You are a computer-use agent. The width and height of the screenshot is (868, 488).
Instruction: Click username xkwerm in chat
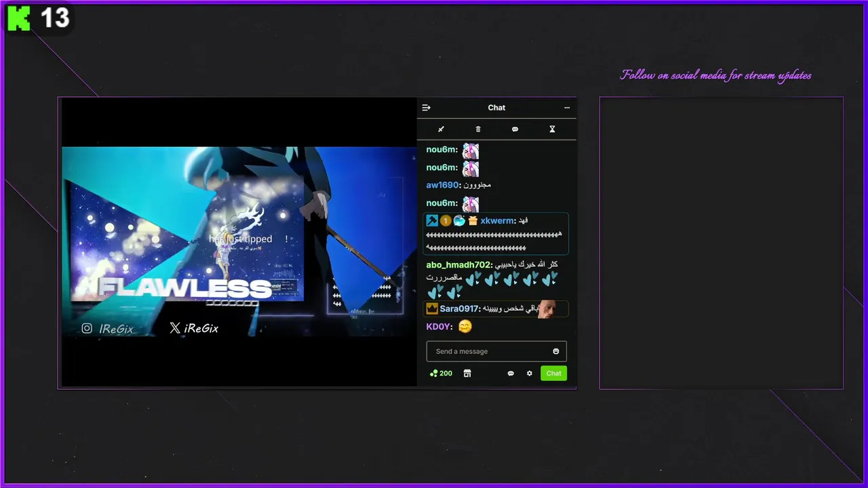(x=498, y=221)
